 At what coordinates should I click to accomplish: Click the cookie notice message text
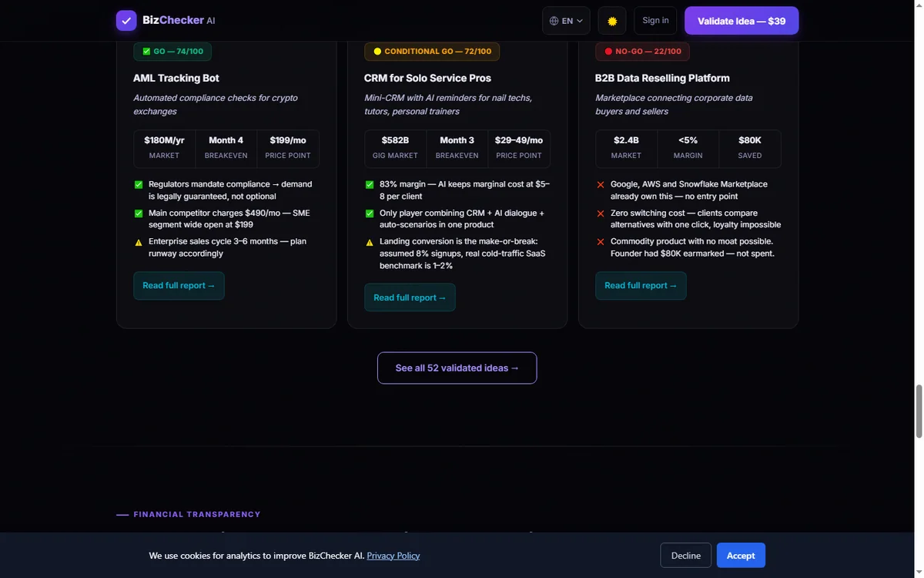(256, 556)
